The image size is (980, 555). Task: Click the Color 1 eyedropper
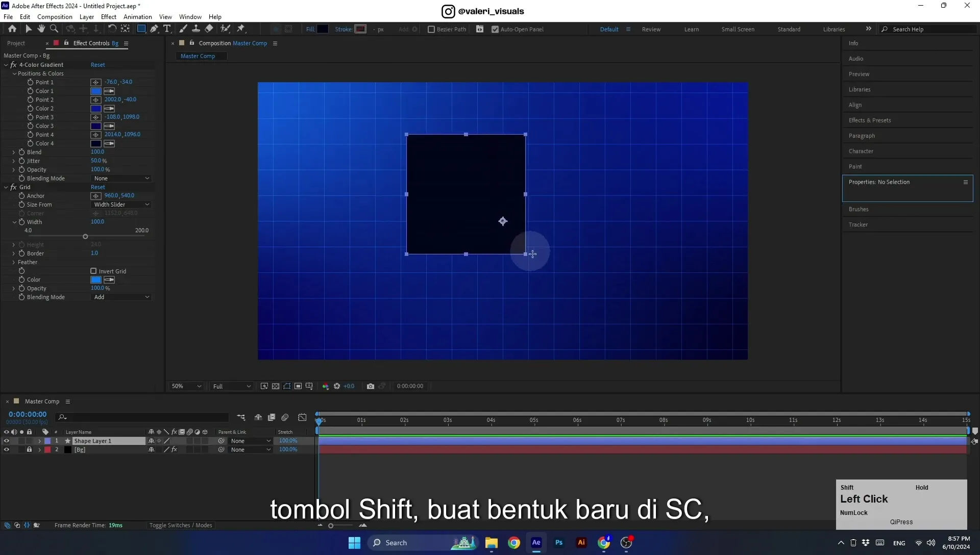coord(109,91)
